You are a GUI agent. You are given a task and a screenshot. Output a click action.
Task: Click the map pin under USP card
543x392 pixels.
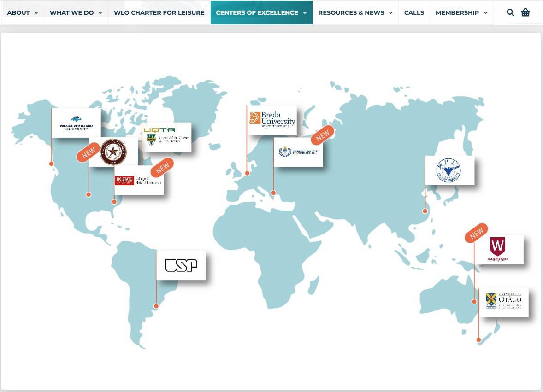click(156, 306)
